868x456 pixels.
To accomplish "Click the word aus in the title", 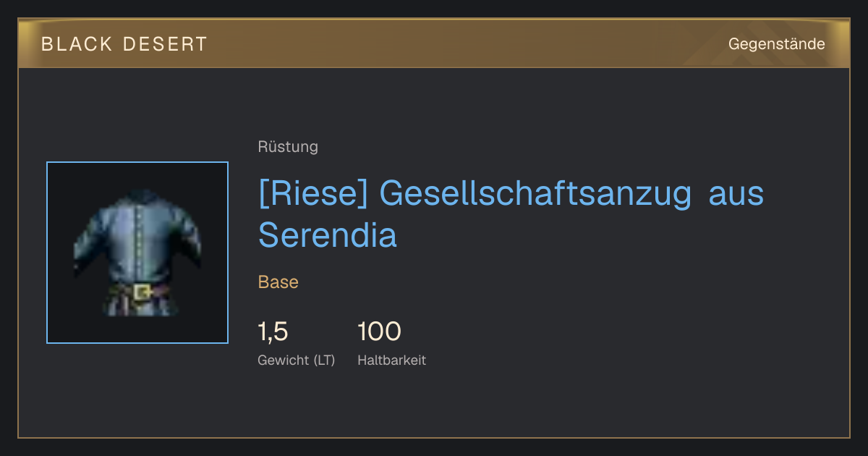I will click(736, 195).
